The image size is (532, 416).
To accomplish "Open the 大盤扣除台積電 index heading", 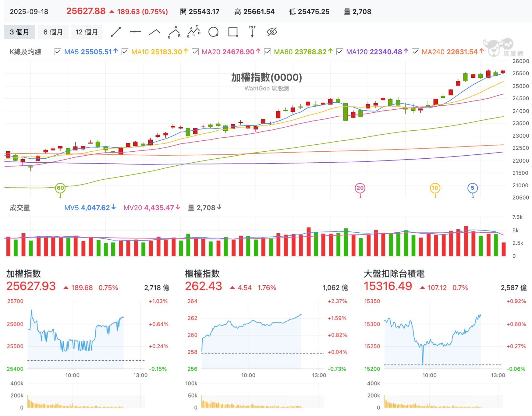I will [x=394, y=273].
